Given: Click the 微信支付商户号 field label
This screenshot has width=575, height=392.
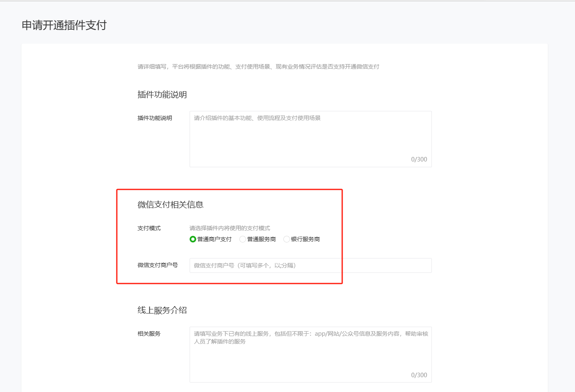Looking at the screenshot, I should point(158,265).
